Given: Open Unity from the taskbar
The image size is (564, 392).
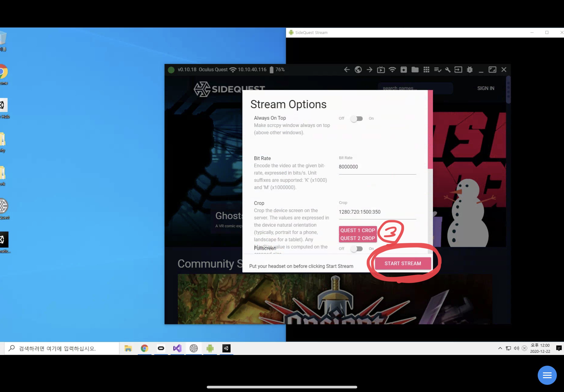Looking at the screenshot, I should pos(226,348).
